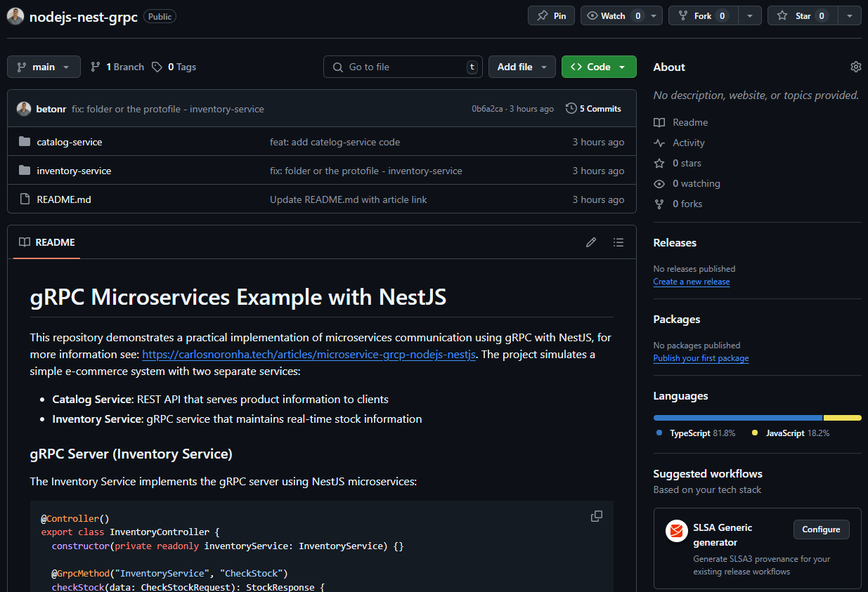Image resolution: width=868 pixels, height=592 pixels.
Task: Click the Go to file search field
Action: (403, 67)
